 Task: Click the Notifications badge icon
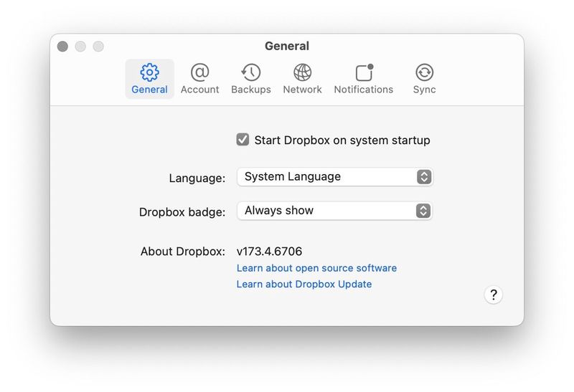tap(364, 72)
